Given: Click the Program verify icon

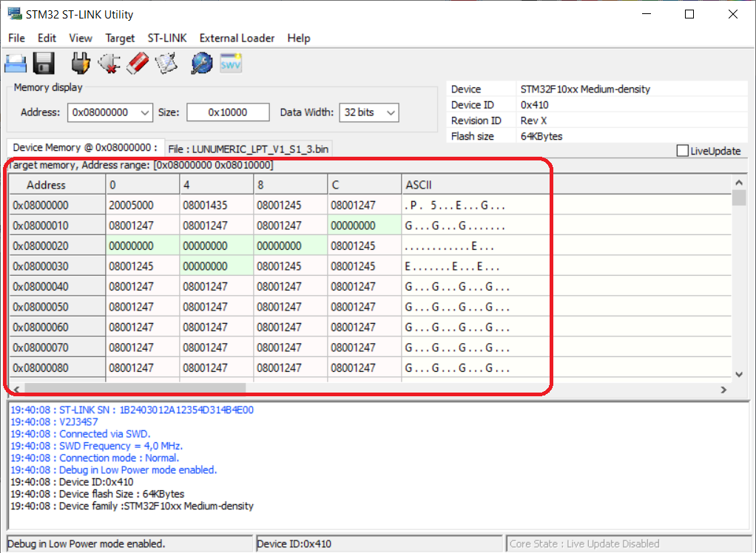Looking at the screenshot, I should [167, 64].
